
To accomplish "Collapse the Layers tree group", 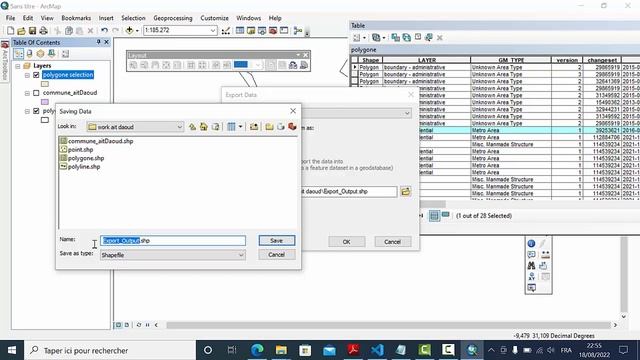I will click(18, 66).
